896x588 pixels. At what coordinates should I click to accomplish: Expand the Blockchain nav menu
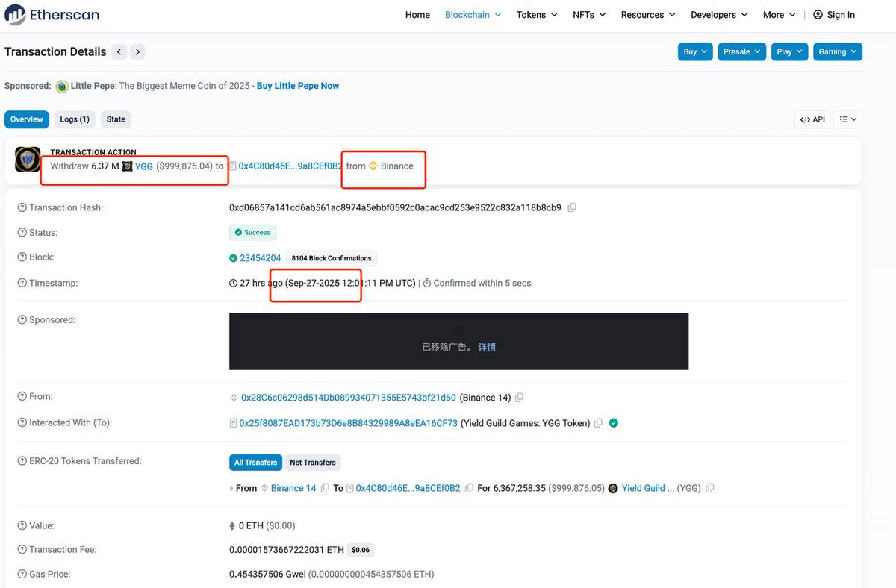coord(473,15)
